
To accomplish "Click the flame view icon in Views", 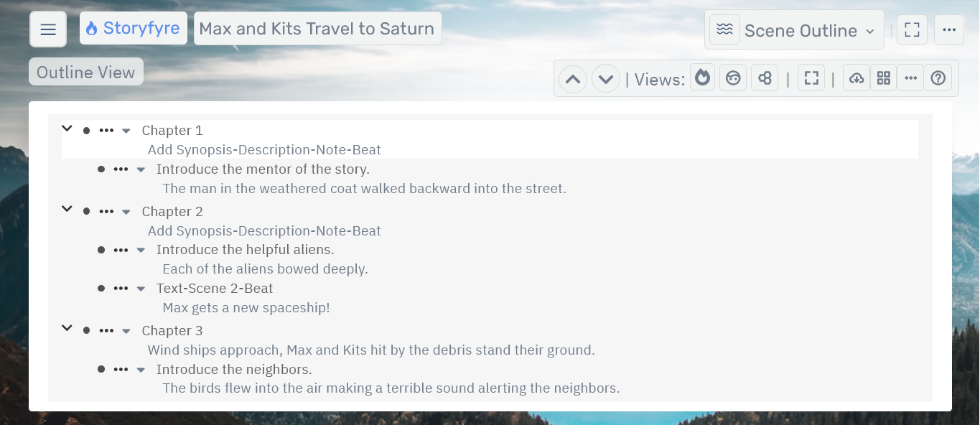I will point(703,78).
